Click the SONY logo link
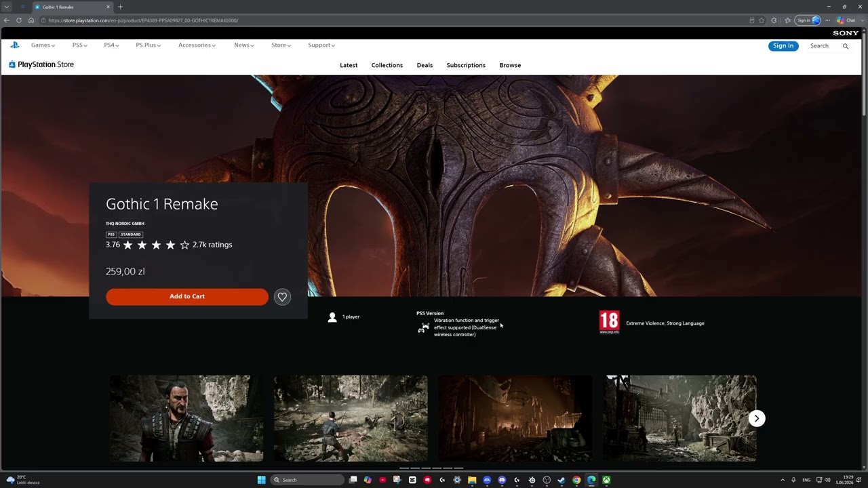The height and width of the screenshot is (488, 868). 846,33
